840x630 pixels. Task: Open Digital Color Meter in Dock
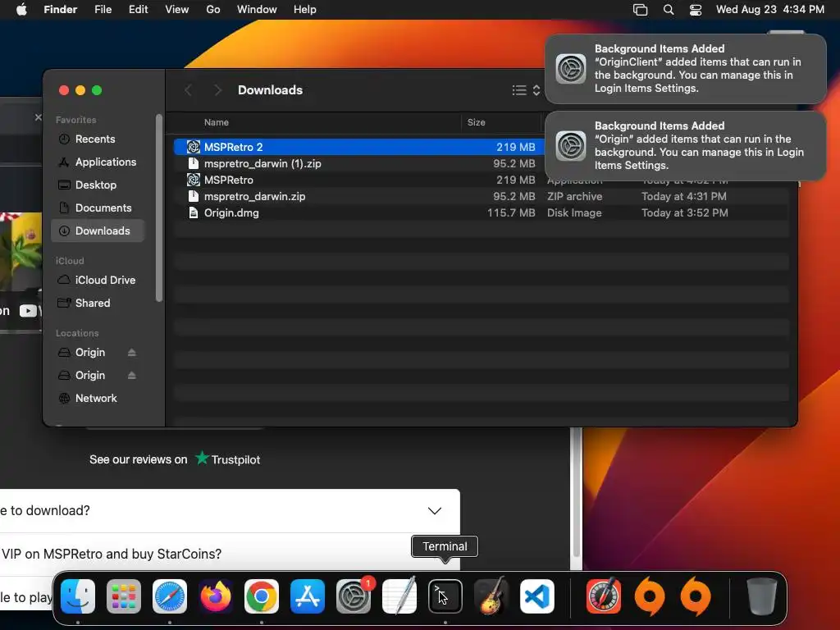coord(604,596)
